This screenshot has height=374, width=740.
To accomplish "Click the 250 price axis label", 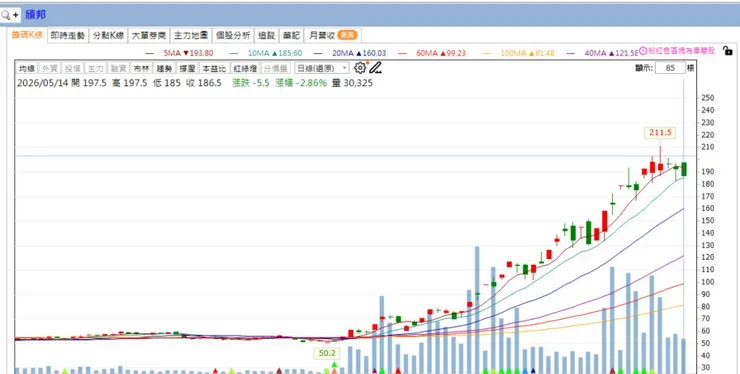I will coord(707,98).
